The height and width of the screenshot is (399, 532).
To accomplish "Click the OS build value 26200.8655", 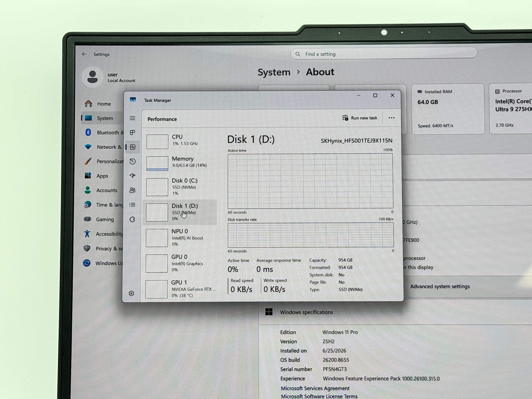I will [336, 360].
